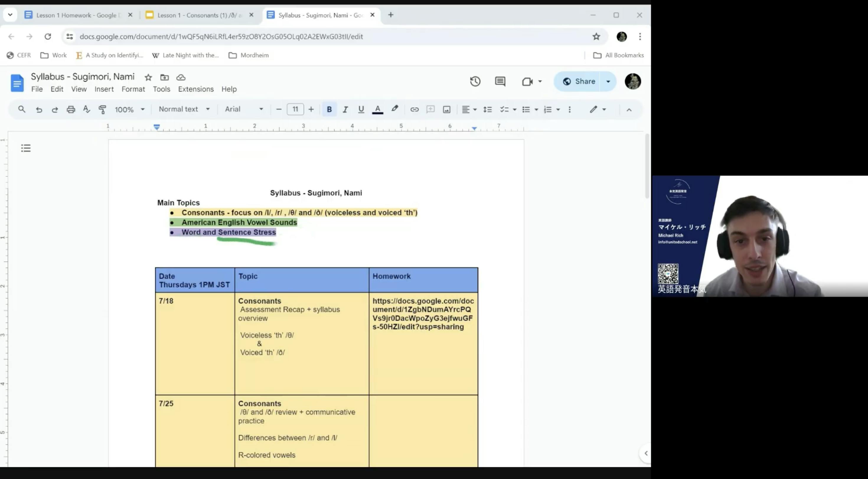Click the insert image icon
Viewport: 868px width, 479px height.
tap(446, 109)
